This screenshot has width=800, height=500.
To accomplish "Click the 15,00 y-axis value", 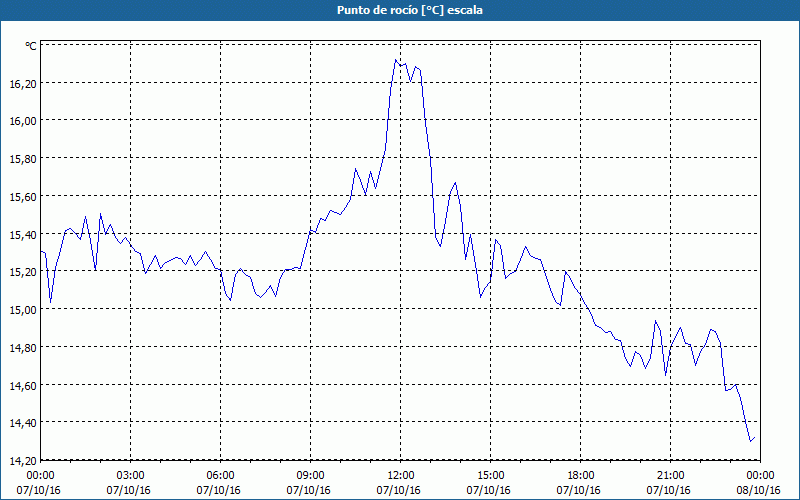I will click(23, 310).
